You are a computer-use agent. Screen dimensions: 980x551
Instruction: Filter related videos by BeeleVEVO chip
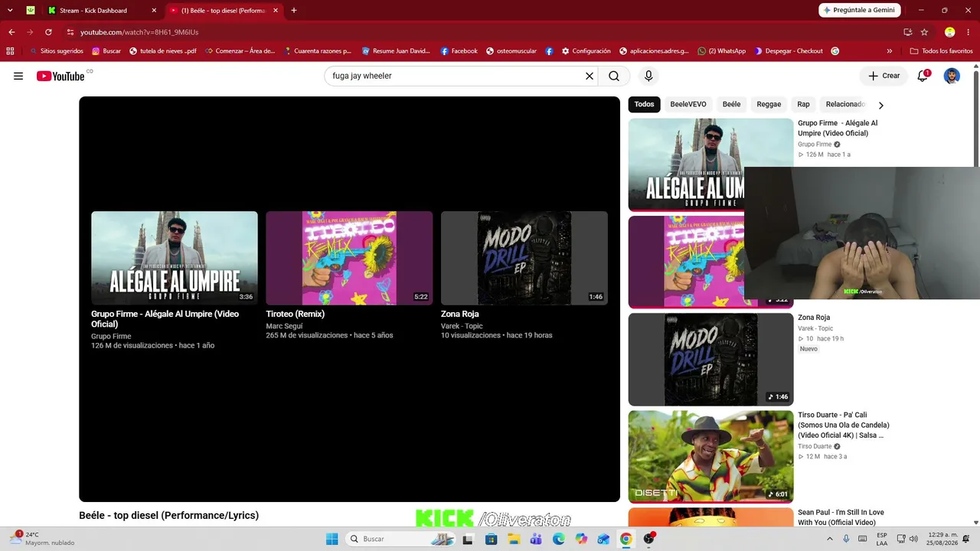click(x=688, y=104)
